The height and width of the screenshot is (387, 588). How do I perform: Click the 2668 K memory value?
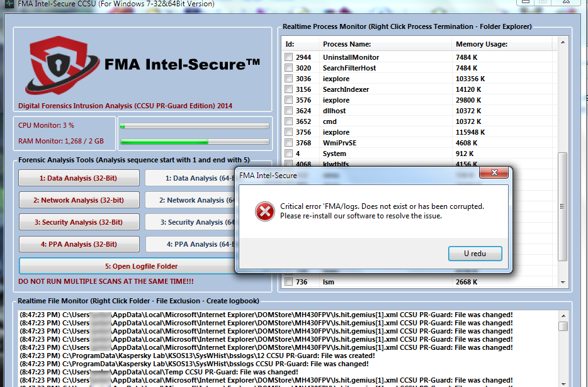466,282
